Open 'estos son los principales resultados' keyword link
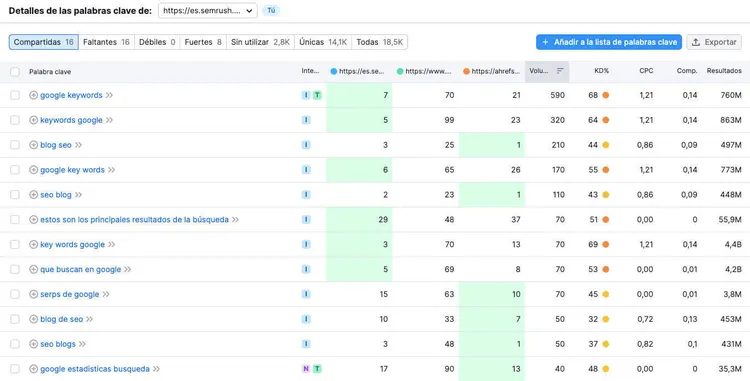750x381 pixels. (134, 219)
